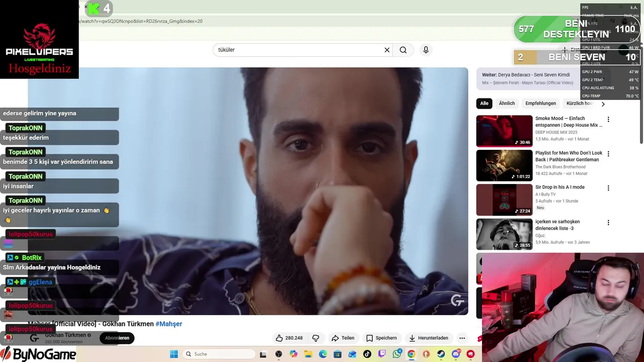
Task: Like the video showing 280.248 likes
Action: pos(289,338)
